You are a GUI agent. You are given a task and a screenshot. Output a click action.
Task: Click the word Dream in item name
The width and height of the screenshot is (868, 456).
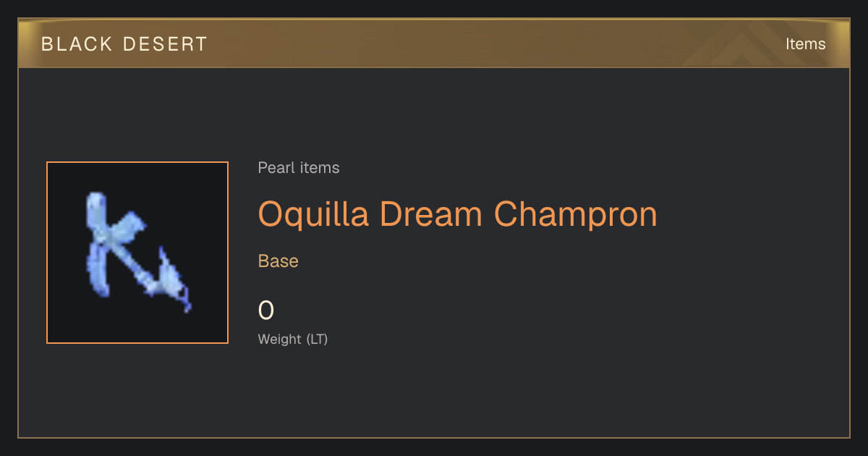point(432,214)
